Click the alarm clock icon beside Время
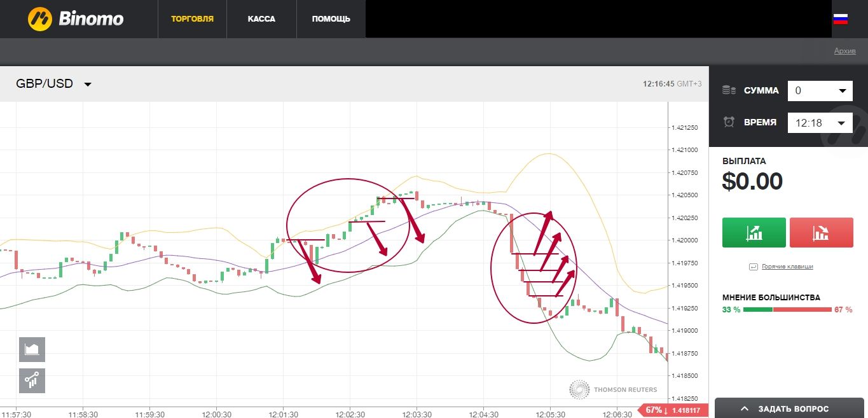 729,122
